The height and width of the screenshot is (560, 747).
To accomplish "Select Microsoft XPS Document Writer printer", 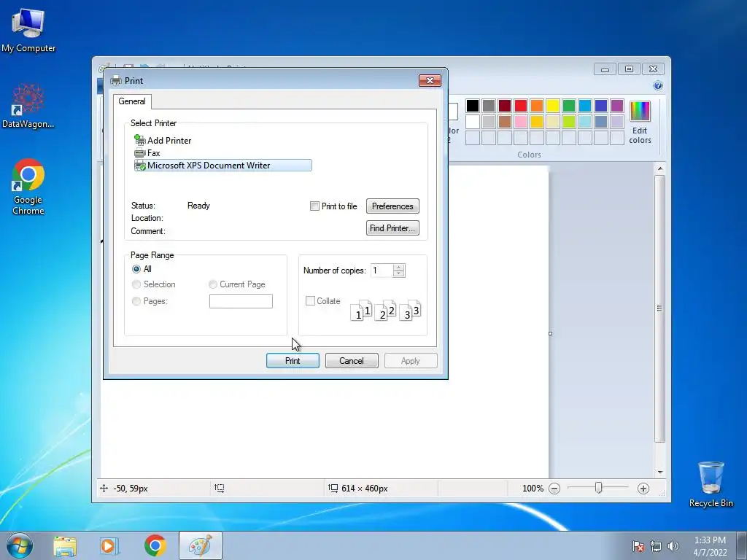I will tap(223, 166).
